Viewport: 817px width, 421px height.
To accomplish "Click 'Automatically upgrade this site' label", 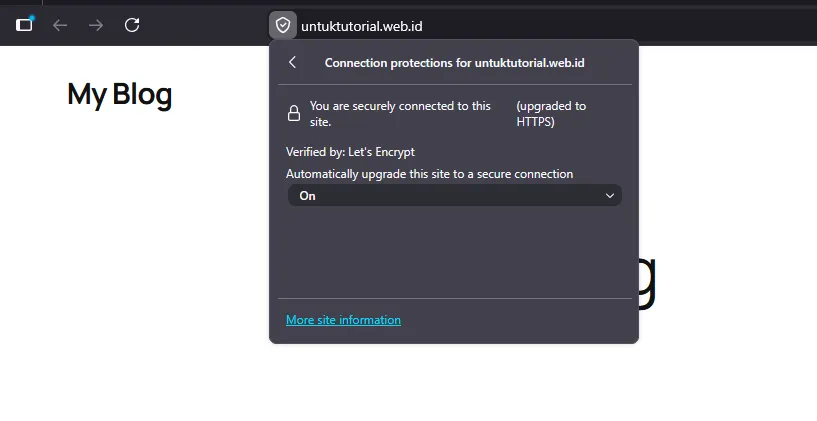I will coord(429,174).
